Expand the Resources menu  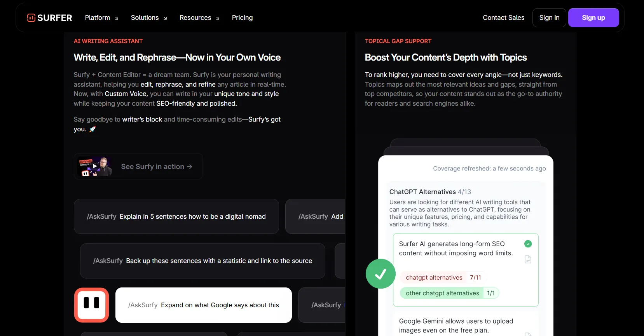(x=199, y=18)
